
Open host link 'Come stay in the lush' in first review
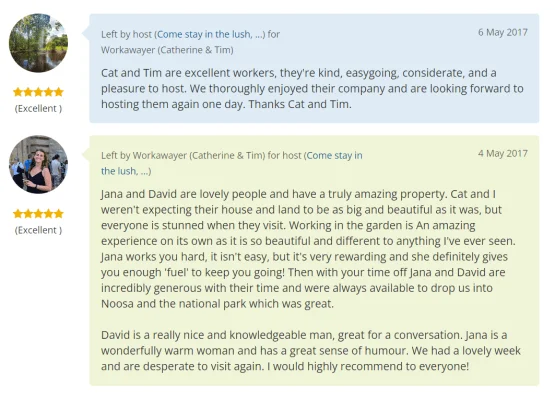(210, 34)
